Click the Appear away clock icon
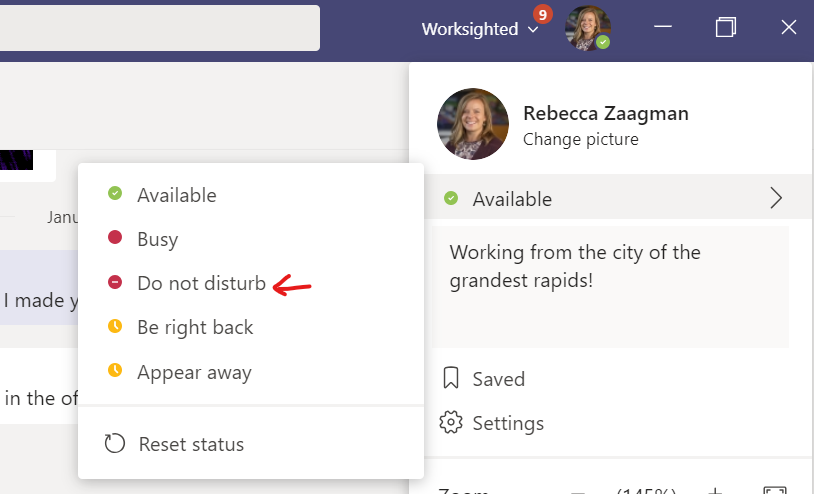The height and width of the screenshot is (494, 814). pos(115,370)
